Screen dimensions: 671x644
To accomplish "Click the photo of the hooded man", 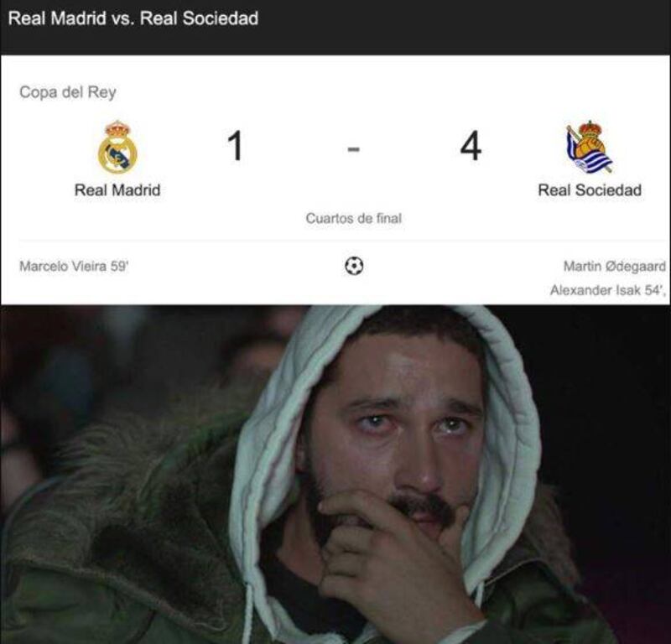I will [x=335, y=474].
